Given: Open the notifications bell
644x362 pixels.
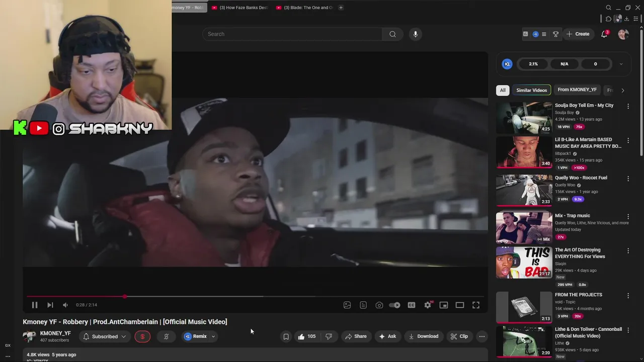Looking at the screenshot, I should point(604,34).
